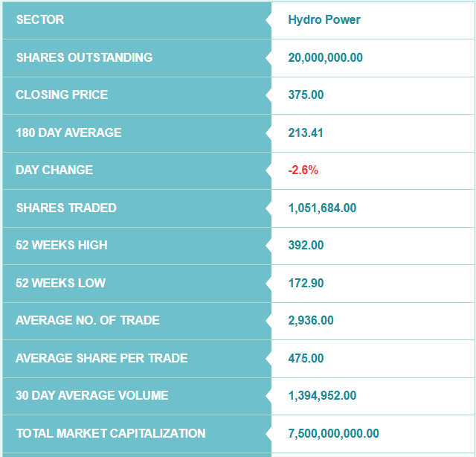Click the DAY CHANGE label
This screenshot has width=476, height=457.
[x=54, y=170]
